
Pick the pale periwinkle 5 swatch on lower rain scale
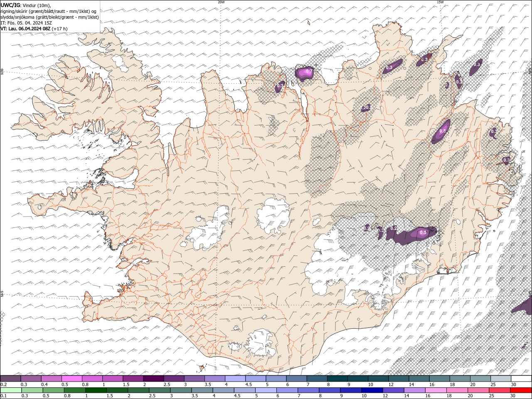[x=266, y=390]
